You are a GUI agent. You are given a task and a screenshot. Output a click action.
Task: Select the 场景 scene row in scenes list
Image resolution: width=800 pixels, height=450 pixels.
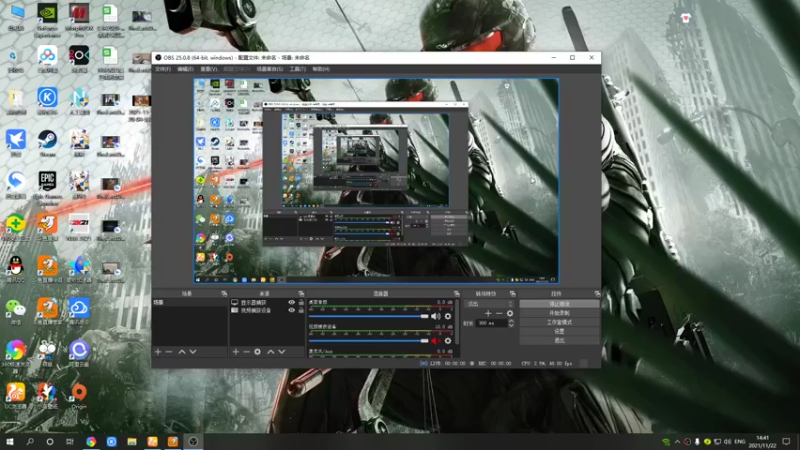[x=189, y=303]
